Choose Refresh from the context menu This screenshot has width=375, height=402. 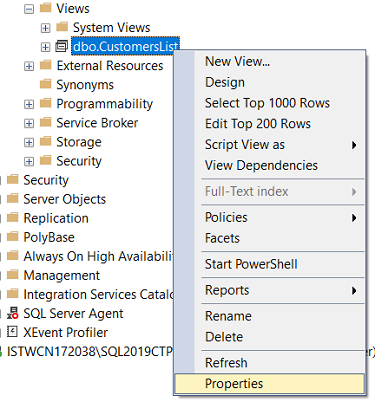[269, 363]
